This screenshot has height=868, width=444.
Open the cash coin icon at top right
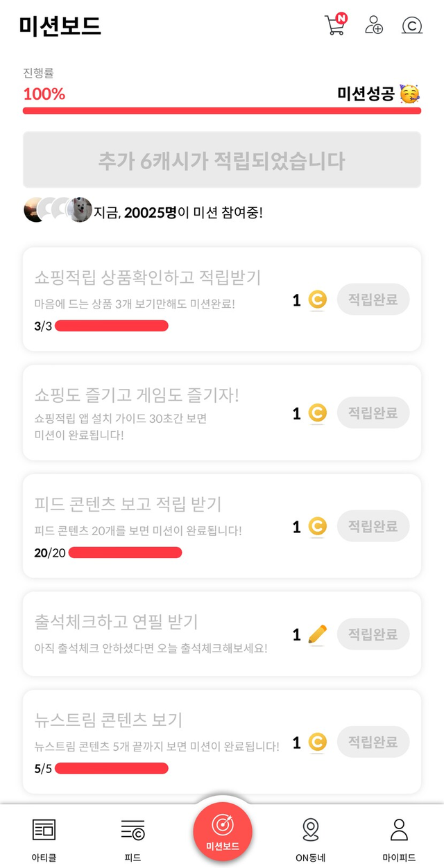pos(412,26)
